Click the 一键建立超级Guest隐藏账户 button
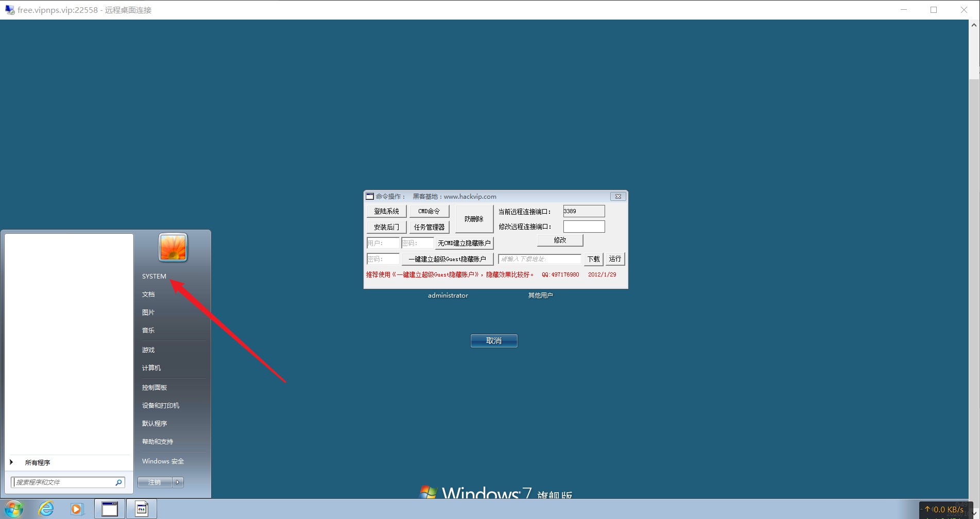This screenshot has height=519, width=980. click(448, 259)
